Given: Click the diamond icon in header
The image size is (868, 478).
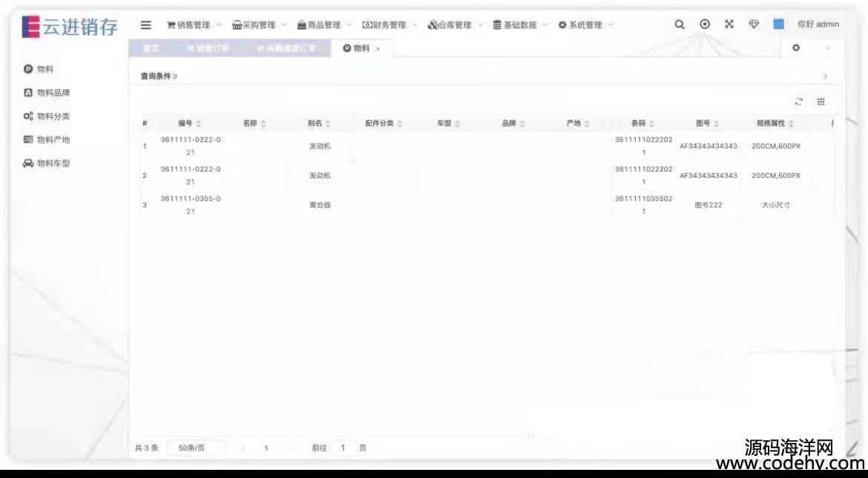Looking at the screenshot, I should (754, 24).
